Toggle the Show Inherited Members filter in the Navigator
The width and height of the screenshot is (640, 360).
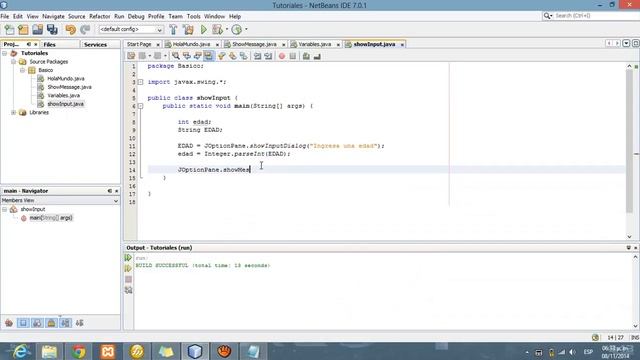point(9,323)
